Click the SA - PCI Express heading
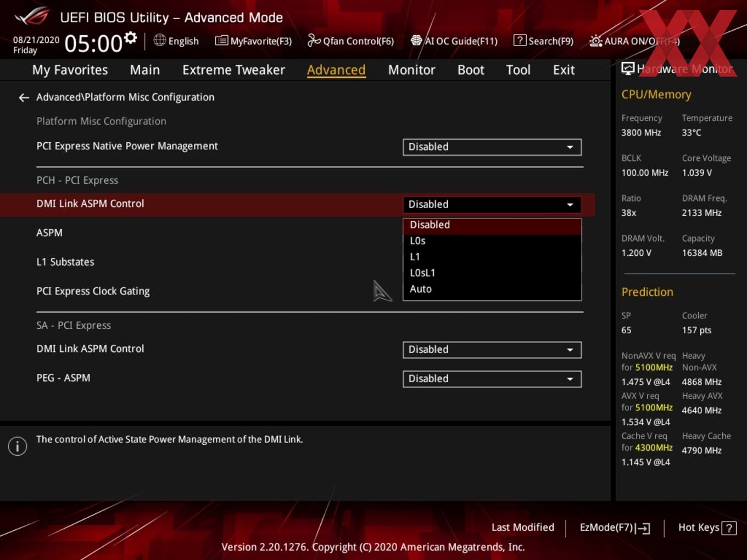This screenshot has width=747, height=560. (x=74, y=326)
